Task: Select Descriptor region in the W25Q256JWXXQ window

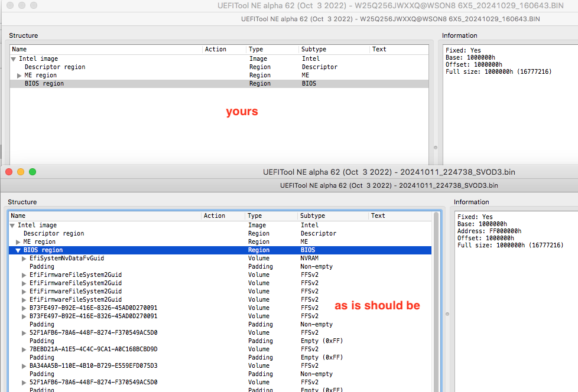Action: 219,67
